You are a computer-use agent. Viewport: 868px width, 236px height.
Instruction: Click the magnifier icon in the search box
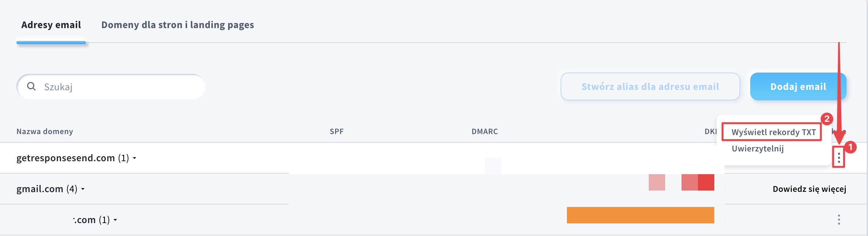click(31, 86)
